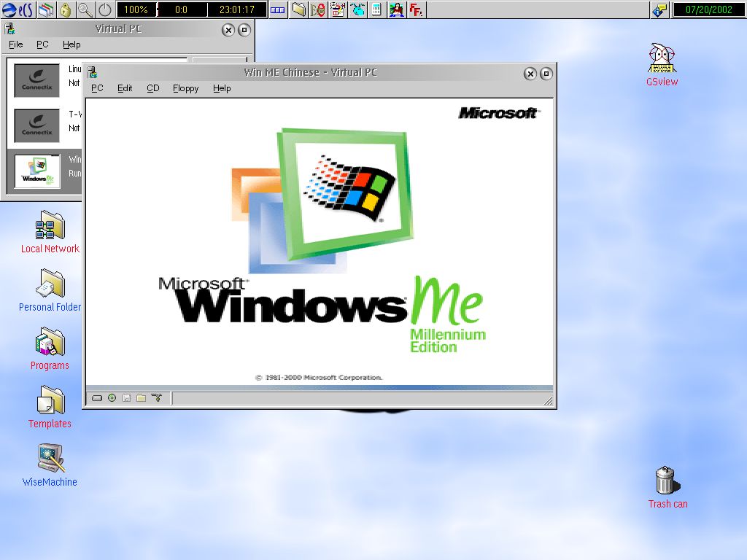747x560 pixels.
Task: Click the network adapter status icon
Action: [156, 398]
